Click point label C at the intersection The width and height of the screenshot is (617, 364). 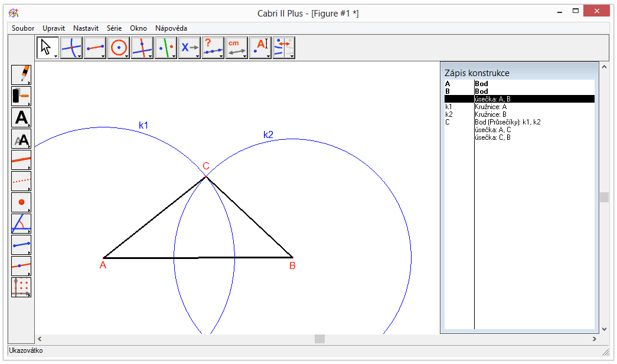click(206, 166)
